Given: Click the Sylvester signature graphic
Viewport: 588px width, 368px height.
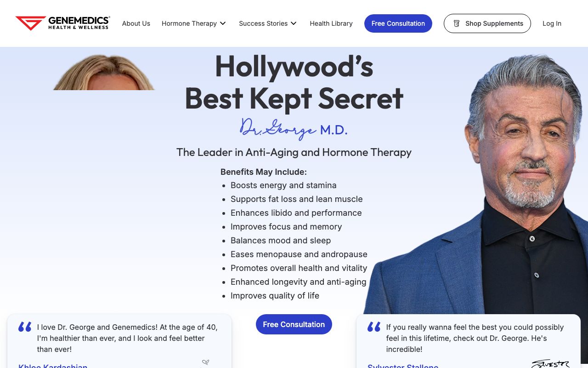Looking at the screenshot, I should tap(550, 363).
